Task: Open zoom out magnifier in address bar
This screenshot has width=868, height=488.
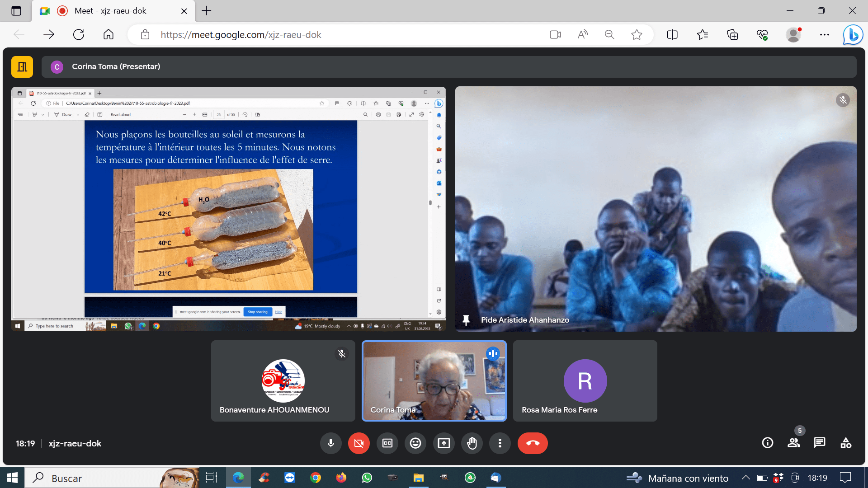Action: pyautogui.click(x=609, y=35)
